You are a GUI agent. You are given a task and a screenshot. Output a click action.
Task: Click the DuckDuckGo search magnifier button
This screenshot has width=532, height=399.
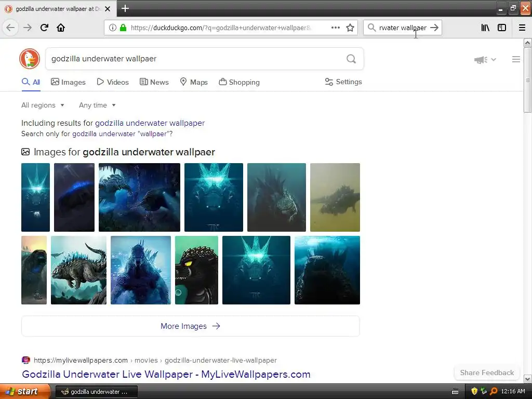coord(351,59)
